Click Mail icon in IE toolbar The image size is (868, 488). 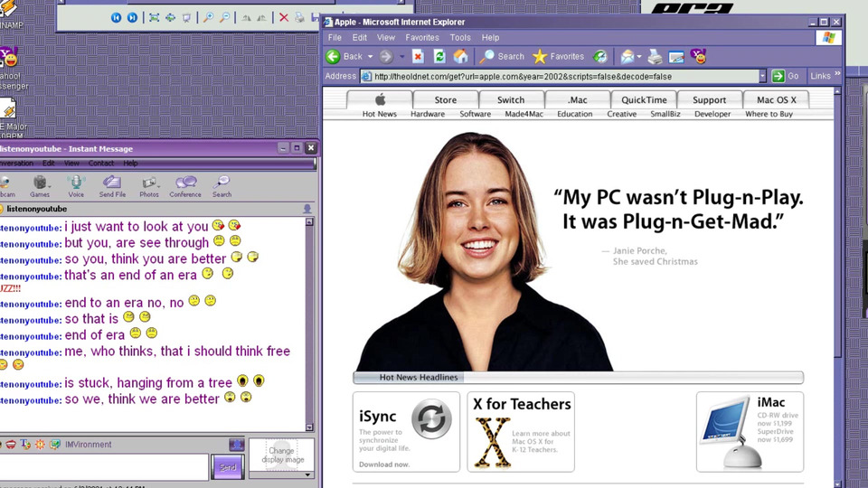click(x=627, y=56)
